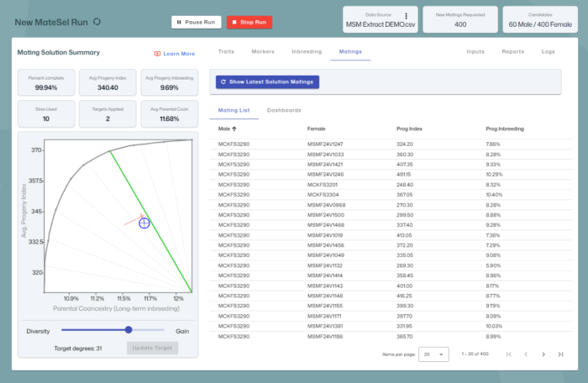Go to the next page of matings
The height and width of the screenshot is (383, 588).
(x=543, y=354)
